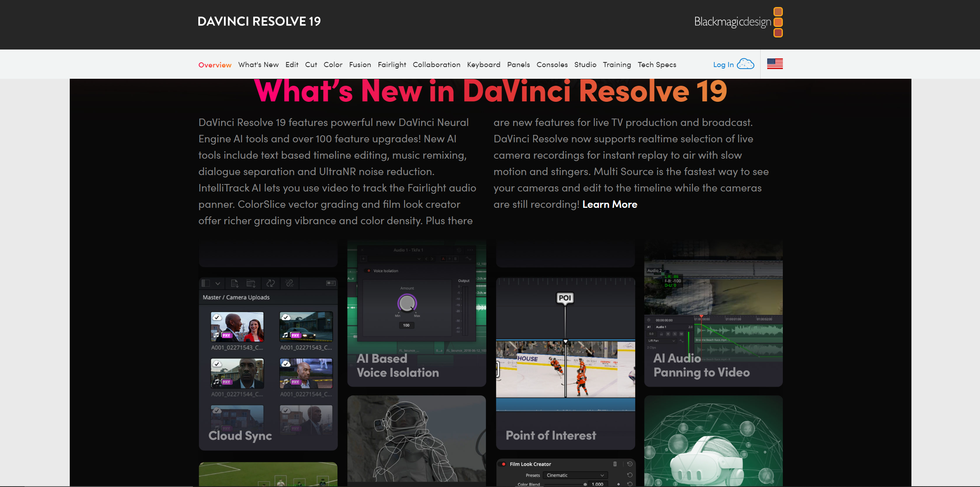
Task: Open the Point of Interest card
Action: [x=565, y=363]
